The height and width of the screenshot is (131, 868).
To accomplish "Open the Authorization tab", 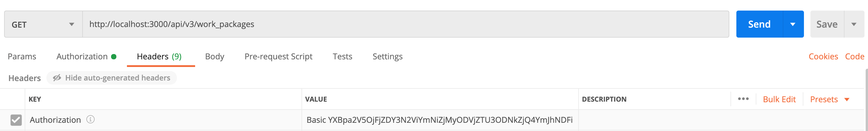I will (x=82, y=56).
